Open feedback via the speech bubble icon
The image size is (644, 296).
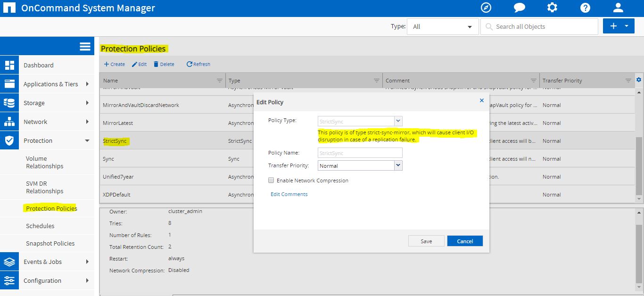519,8
